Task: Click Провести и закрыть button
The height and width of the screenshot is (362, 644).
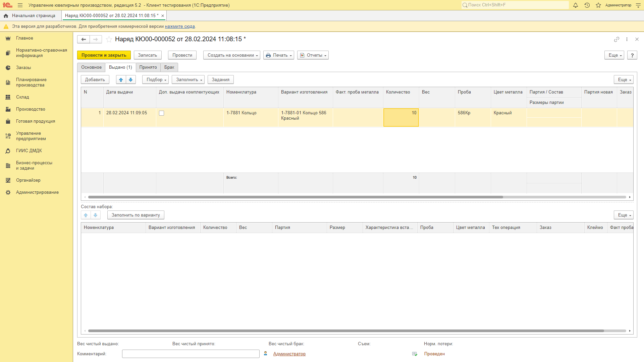Action: [x=104, y=55]
